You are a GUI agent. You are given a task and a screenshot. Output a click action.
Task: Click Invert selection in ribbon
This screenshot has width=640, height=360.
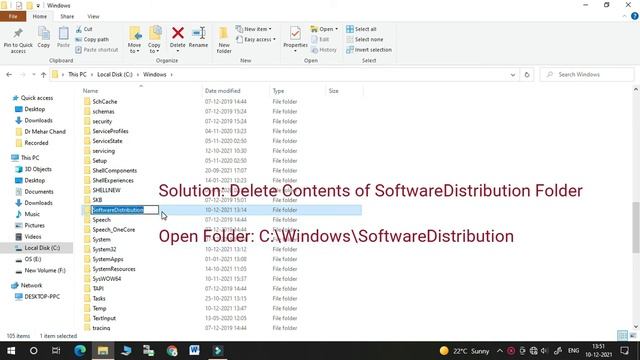[369, 50]
